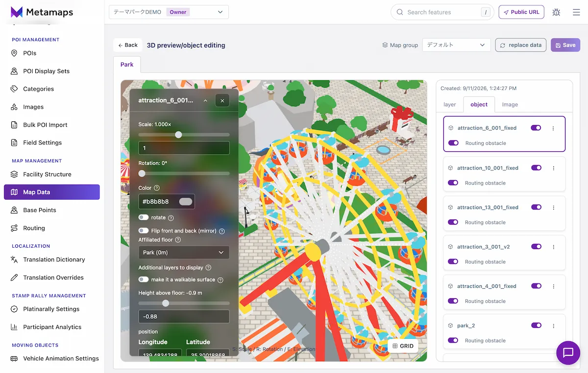Go Back from 3D preview
The height and width of the screenshot is (373, 588).
coord(128,45)
